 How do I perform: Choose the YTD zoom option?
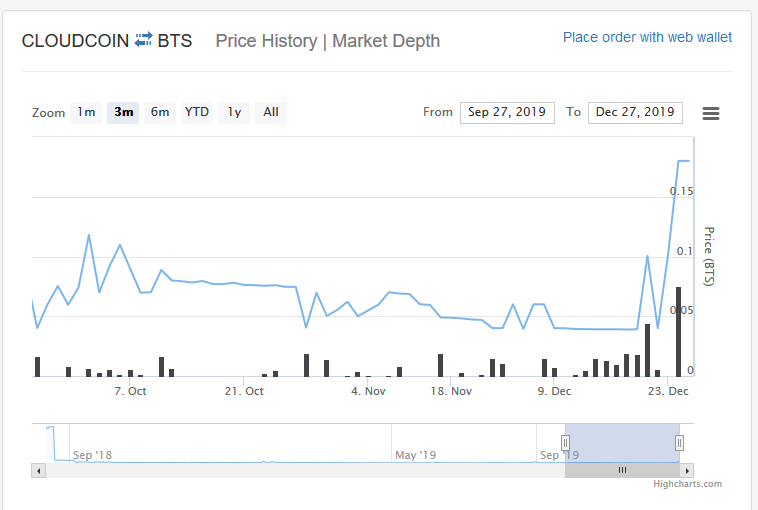(x=197, y=112)
